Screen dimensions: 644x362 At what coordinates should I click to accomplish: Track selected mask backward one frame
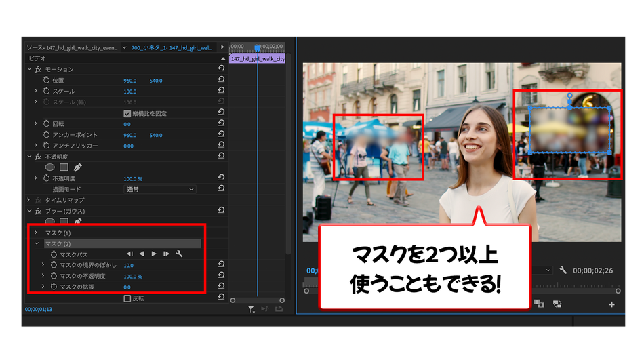point(129,254)
